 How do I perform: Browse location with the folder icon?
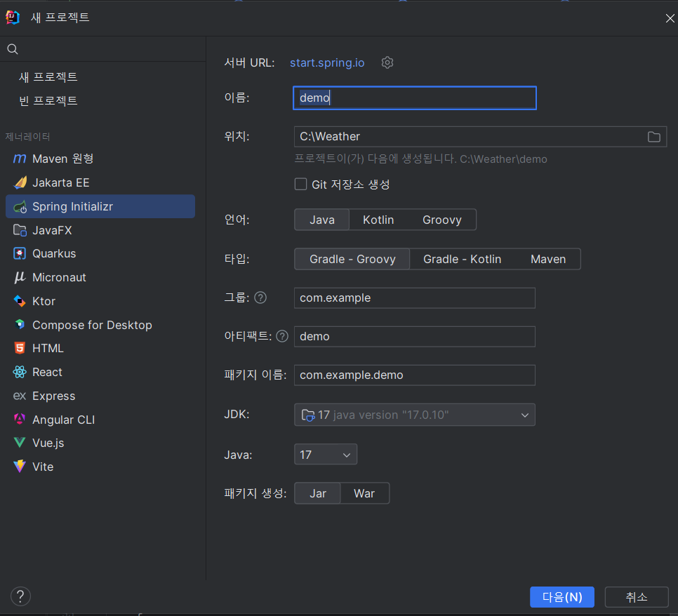click(653, 137)
